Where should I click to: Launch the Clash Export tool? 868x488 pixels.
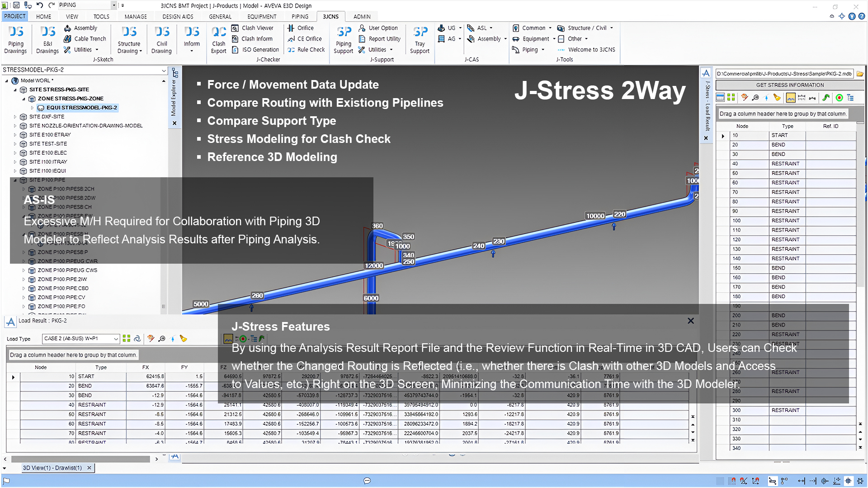pyautogui.click(x=219, y=40)
